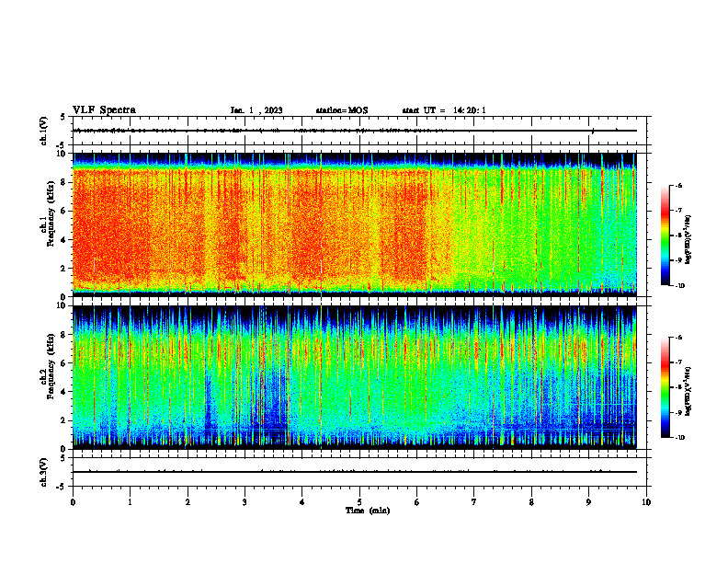This screenshot has height=563, width=728.
Task: Click inside the ch.2 spectrogram panel
Action: pos(355,377)
